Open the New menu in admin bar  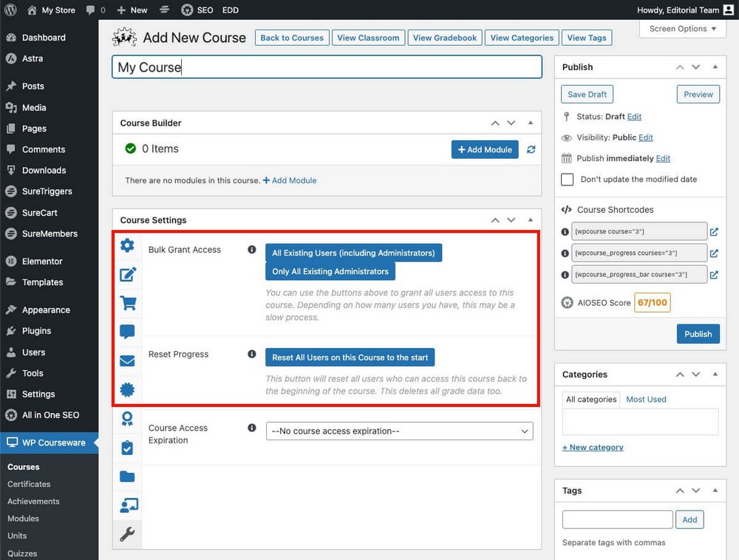132,10
